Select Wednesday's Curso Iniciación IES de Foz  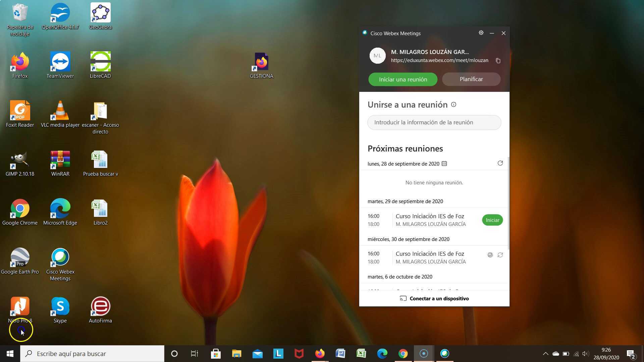tap(430, 254)
